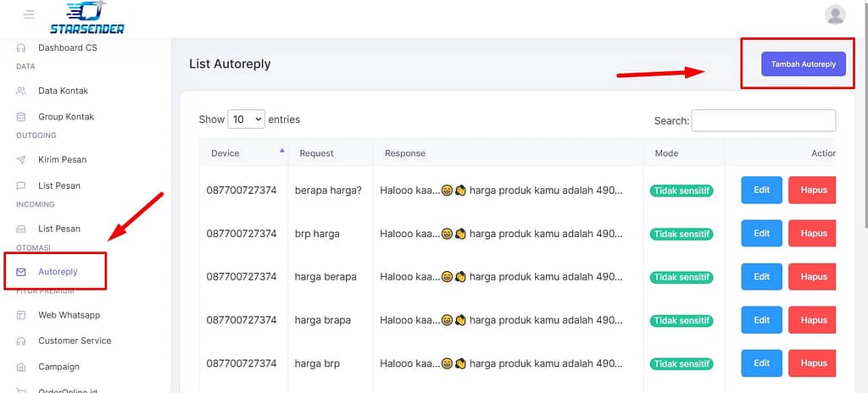Click the Outgoing List Pesan chat icon
The image size is (868, 393).
(x=21, y=186)
